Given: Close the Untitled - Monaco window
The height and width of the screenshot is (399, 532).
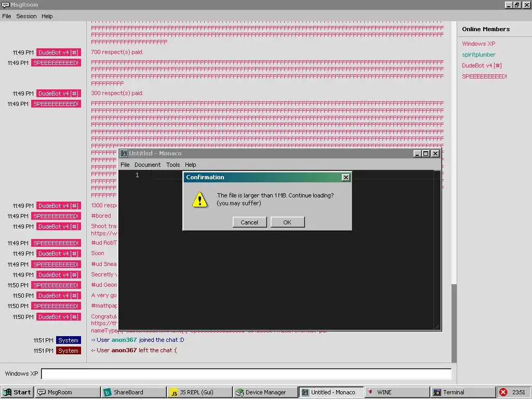Looking at the screenshot, I should click(435, 154).
